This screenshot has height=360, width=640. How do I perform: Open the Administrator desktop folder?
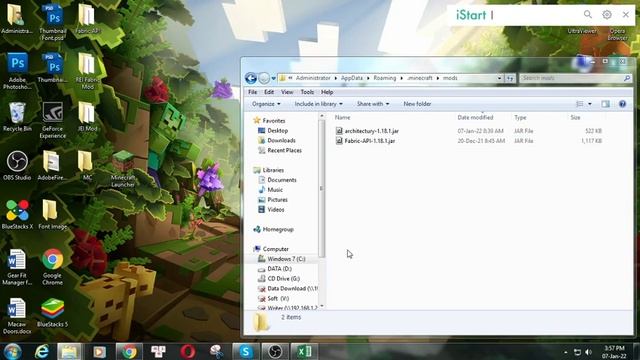[17, 19]
